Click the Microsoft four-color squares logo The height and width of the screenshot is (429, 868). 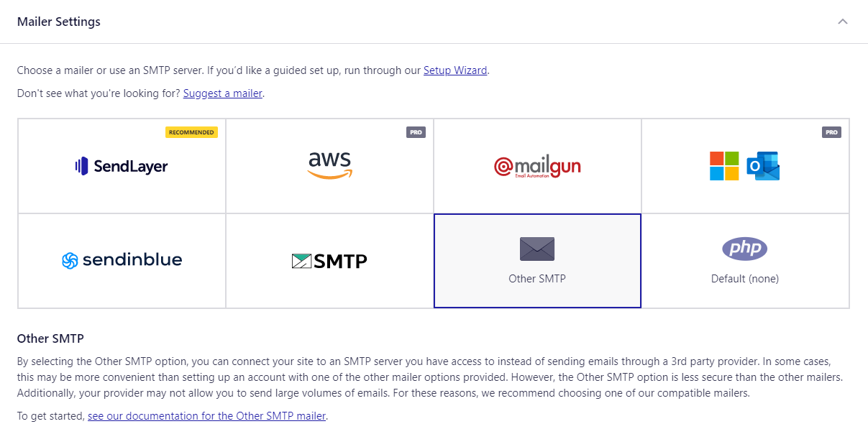click(x=724, y=166)
